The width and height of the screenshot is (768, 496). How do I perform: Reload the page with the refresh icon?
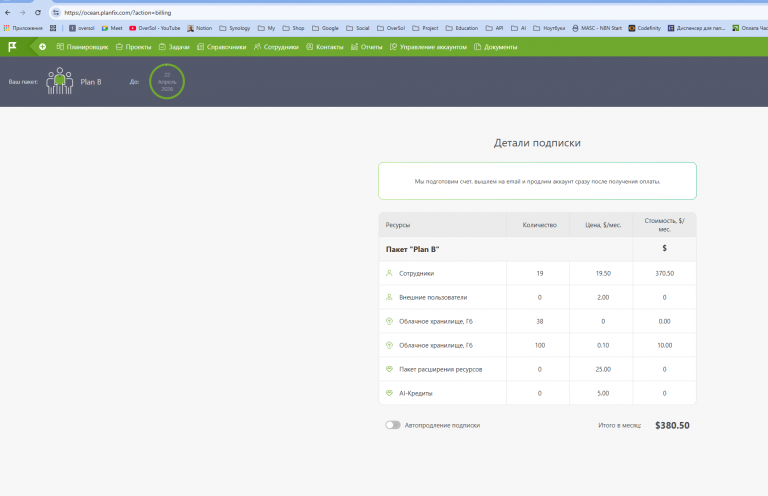coord(38,13)
